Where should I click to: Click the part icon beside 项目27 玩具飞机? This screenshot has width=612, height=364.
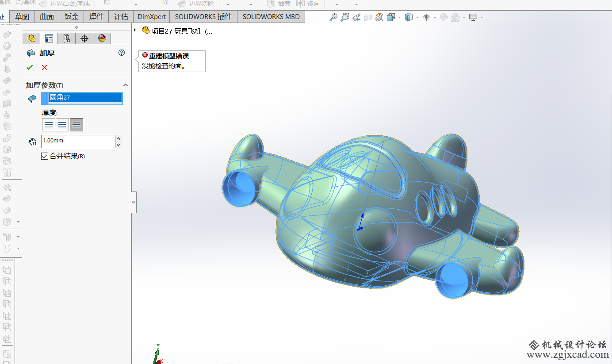tap(145, 31)
